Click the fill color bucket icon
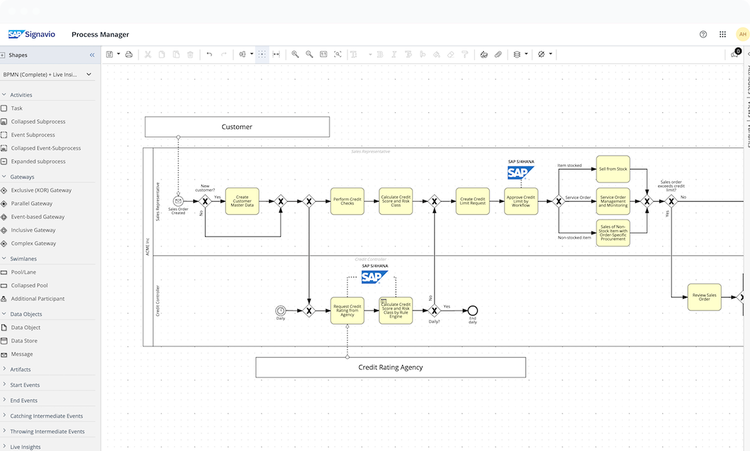Viewport: 750px width, 451px height. pos(436,55)
